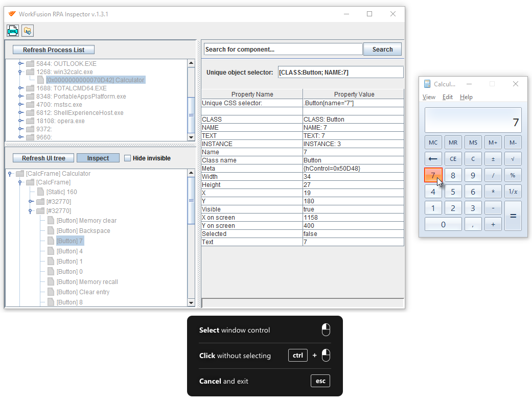Click the .Button[name="7"] CSS selector cell

click(353, 103)
